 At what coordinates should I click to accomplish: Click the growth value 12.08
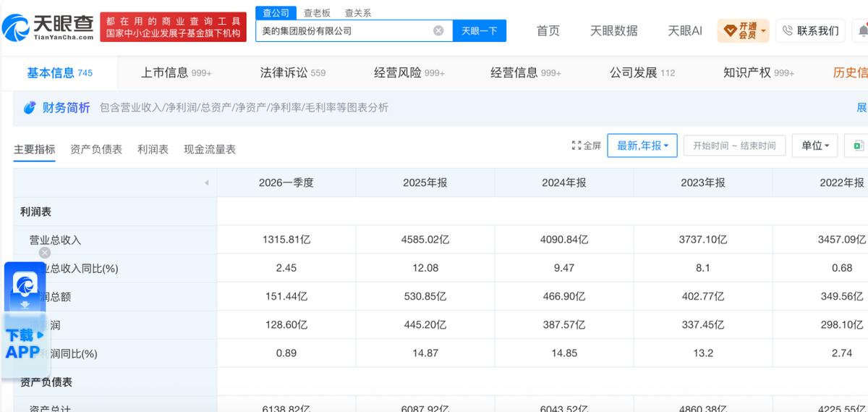pyautogui.click(x=425, y=268)
